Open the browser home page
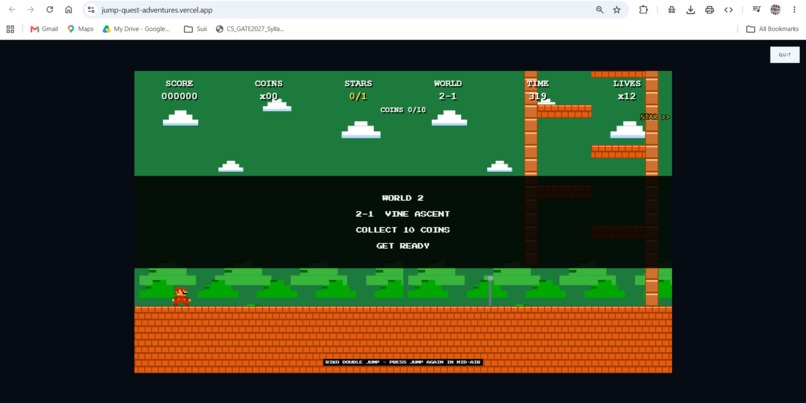The height and width of the screenshot is (403, 806). click(x=68, y=10)
